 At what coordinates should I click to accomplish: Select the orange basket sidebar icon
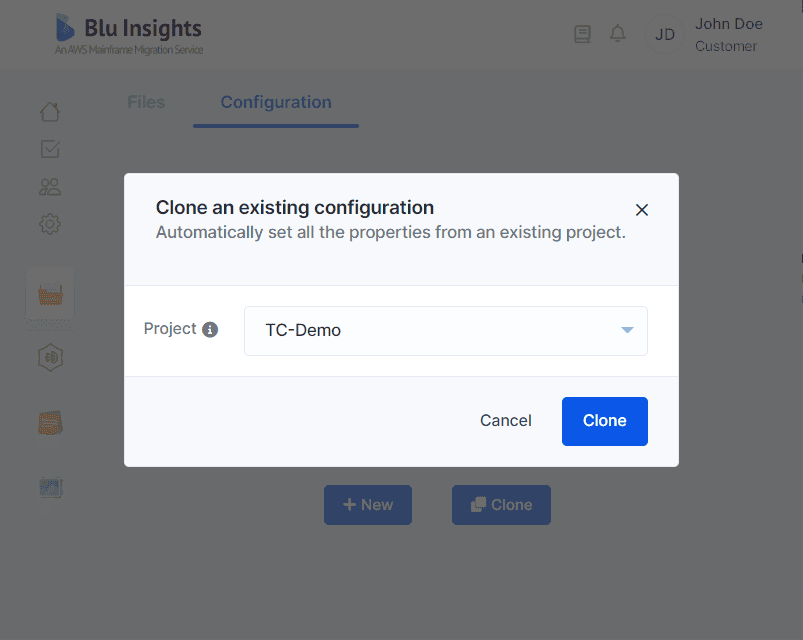click(x=50, y=295)
